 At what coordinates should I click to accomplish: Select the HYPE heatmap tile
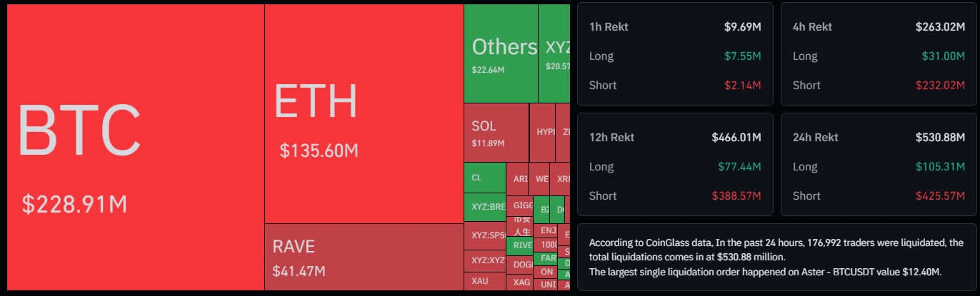click(x=546, y=133)
